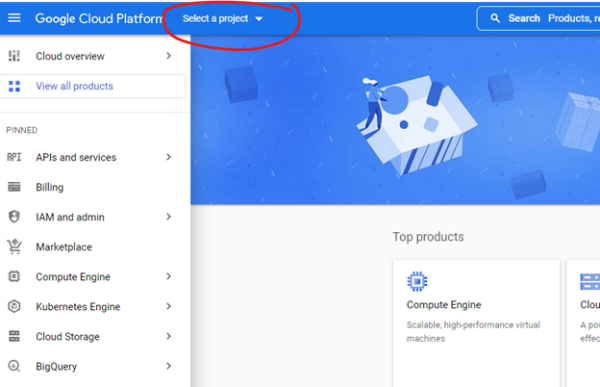The width and height of the screenshot is (600, 387).
Task: Click the search magnifier icon
Action: click(x=495, y=18)
